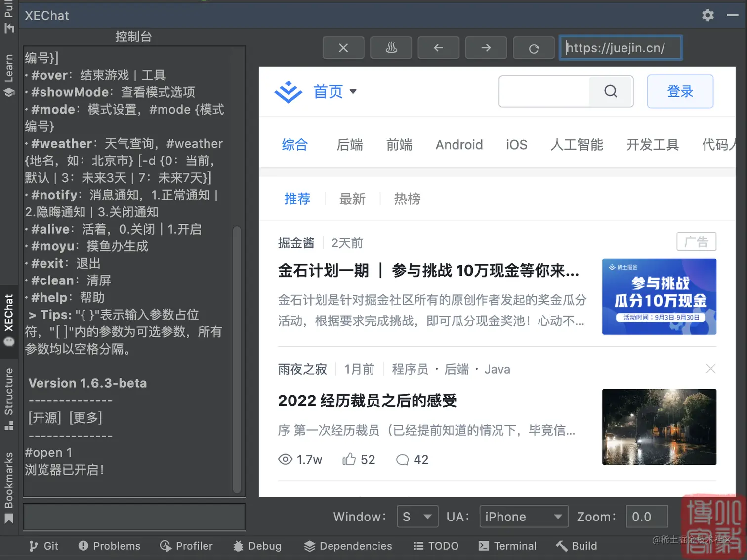747x560 pixels.
Task: Like the article with the thumbs-up icon
Action: (349, 459)
